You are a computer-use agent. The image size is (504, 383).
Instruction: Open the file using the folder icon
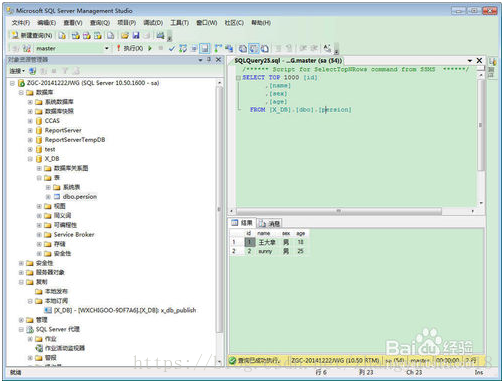click(125, 35)
